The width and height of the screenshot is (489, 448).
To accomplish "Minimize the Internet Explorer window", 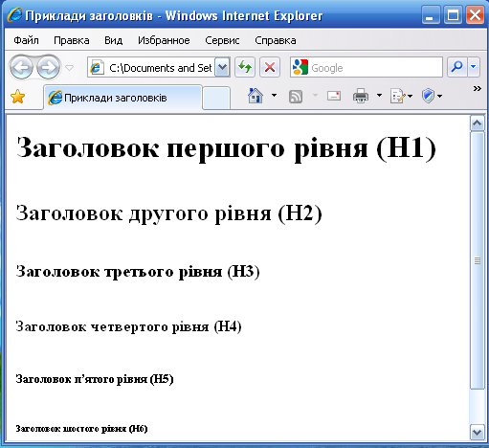I will tap(430, 15).
